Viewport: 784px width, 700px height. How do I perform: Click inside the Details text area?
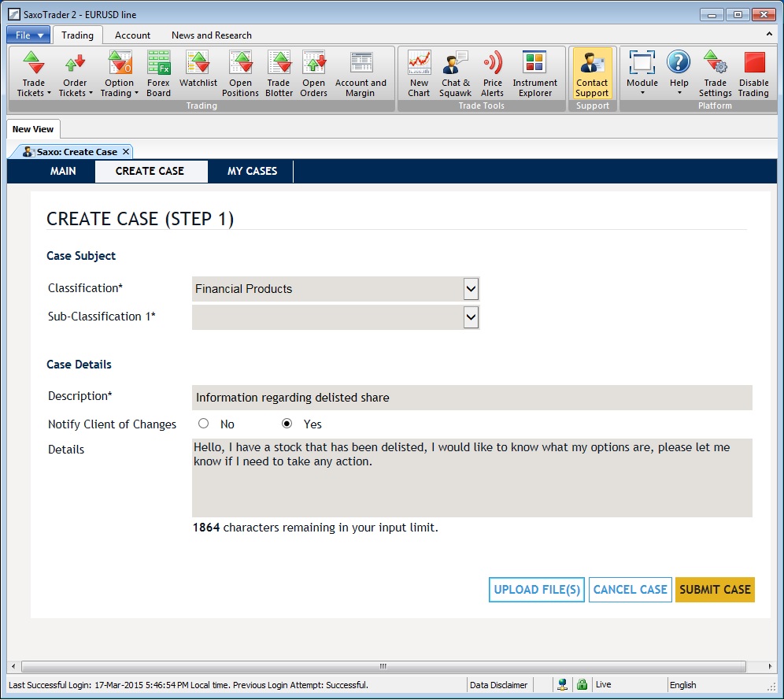tap(472, 477)
